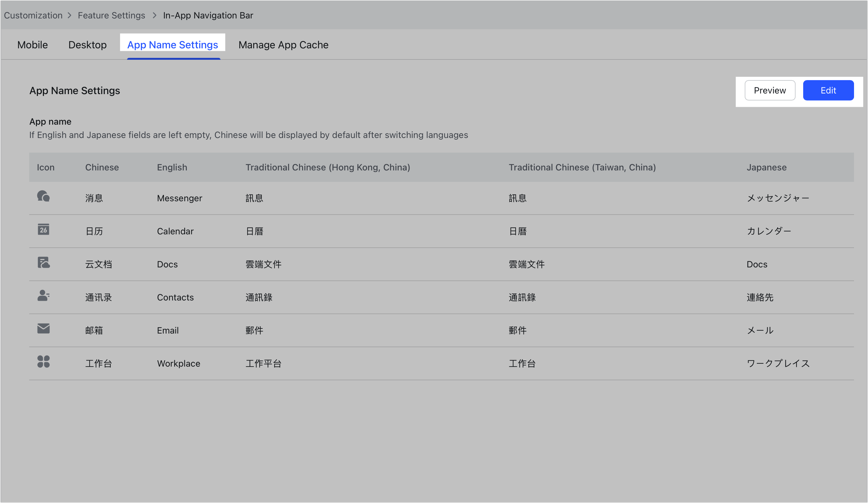The height and width of the screenshot is (503, 868).
Task: Click the Calendar icon showing 26
Action: [44, 229]
